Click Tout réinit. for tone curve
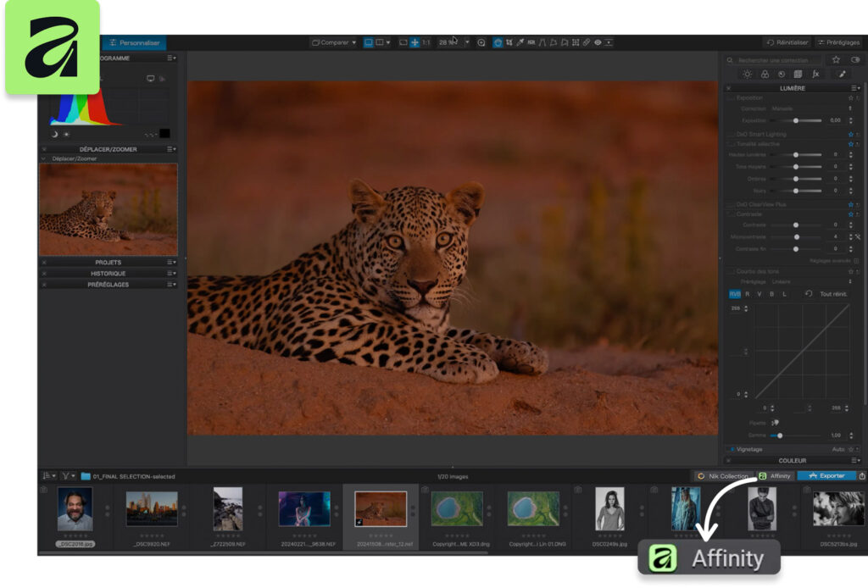The width and height of the screenshot is (868, 588). [x=833, y=294]
